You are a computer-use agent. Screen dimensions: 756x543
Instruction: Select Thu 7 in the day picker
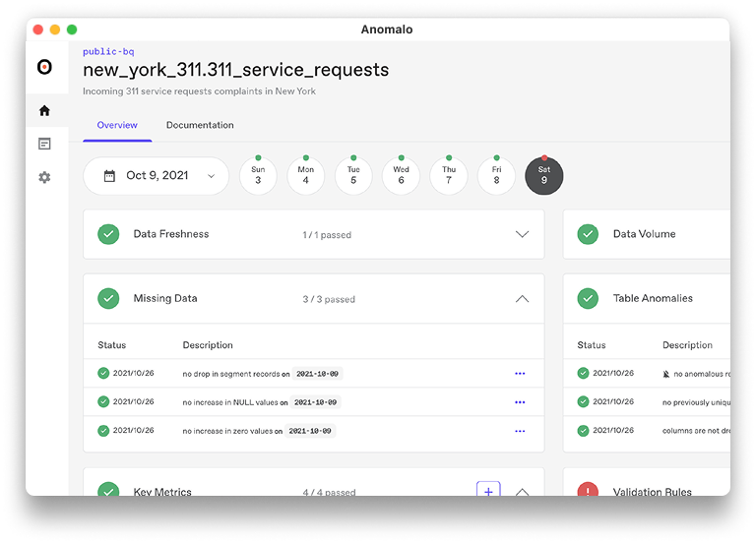click(449, 176)
